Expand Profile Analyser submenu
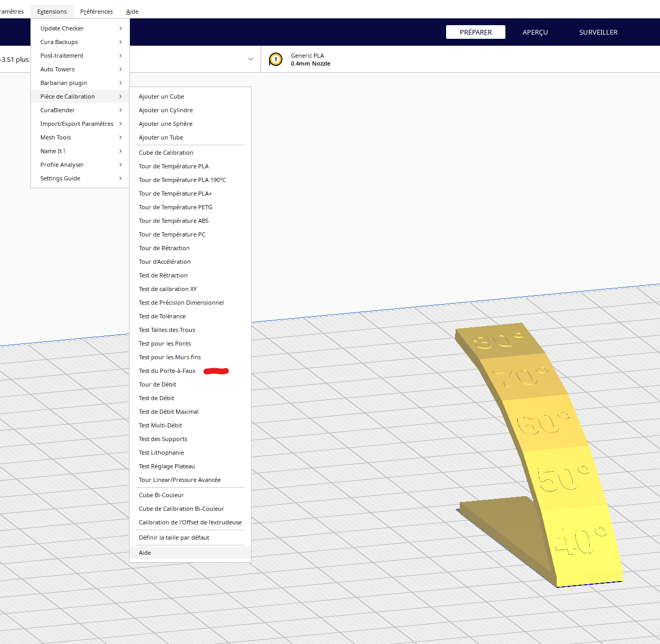Viewport: 660px width, 644px height. (x=80, y=165)
